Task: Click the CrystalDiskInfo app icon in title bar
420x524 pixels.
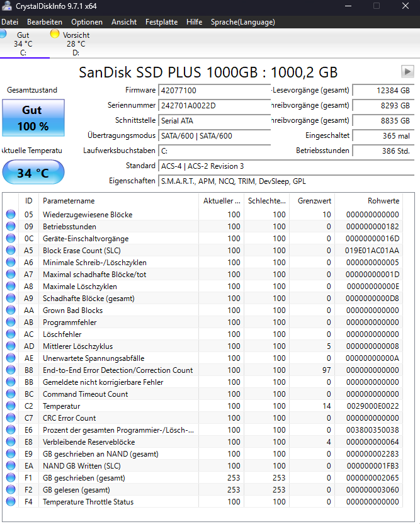Action: point(7,6)
